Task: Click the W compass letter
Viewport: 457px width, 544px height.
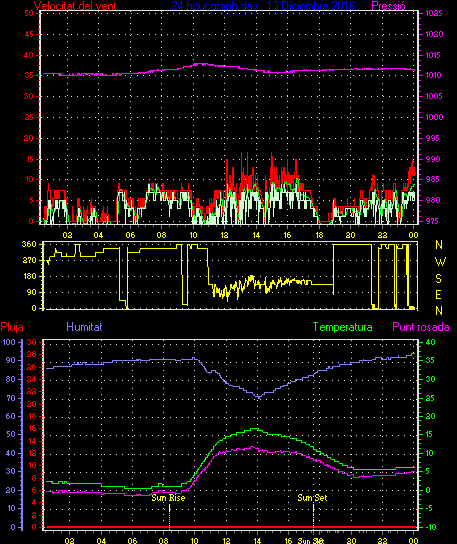Action: (x=440, y=262)
